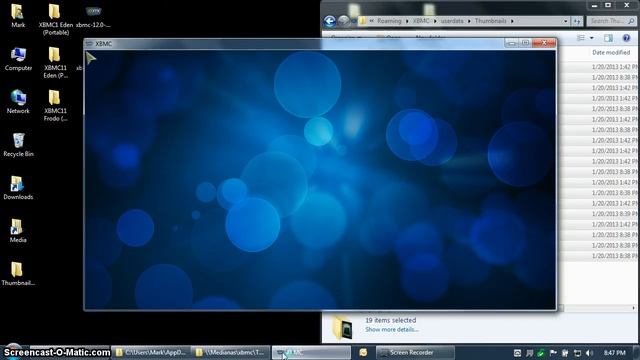Expand the arrow after Roaming breadcrumb

[x=407, y=21]
